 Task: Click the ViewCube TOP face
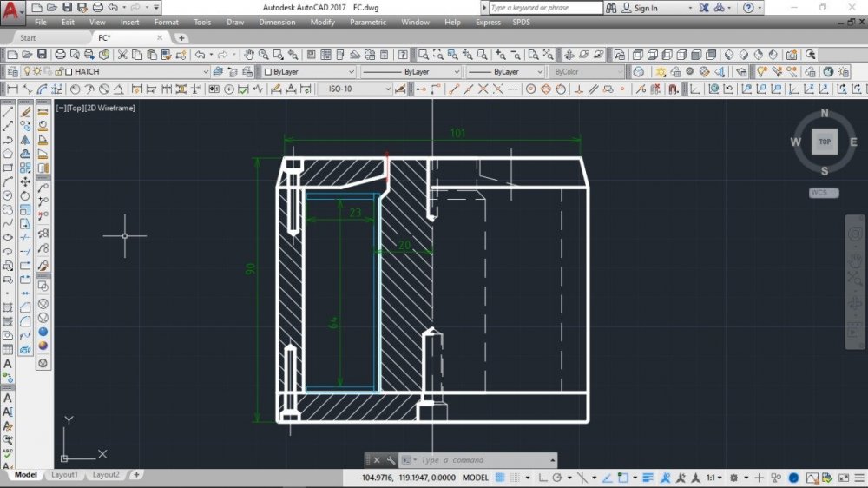(x=824, y=142)
